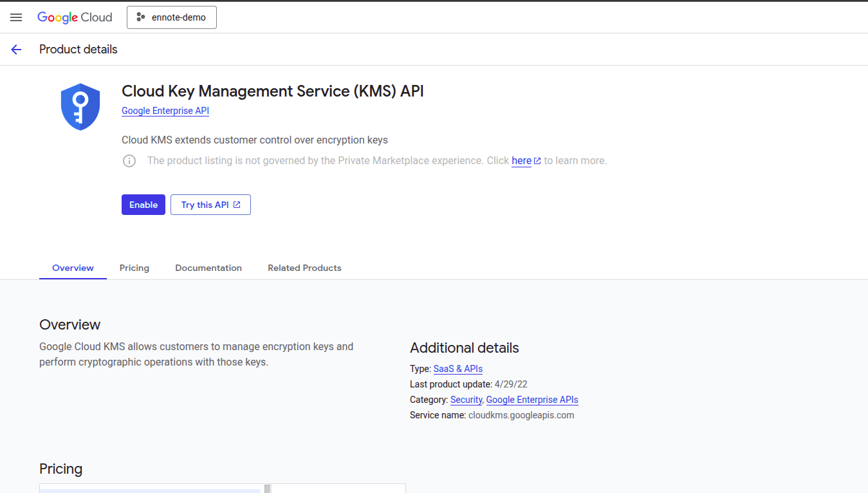Viewport: 868px width, 493px height.
Task: Click the 'Cloud KMS extends customer control' description
Action: [x=255, y=140]
